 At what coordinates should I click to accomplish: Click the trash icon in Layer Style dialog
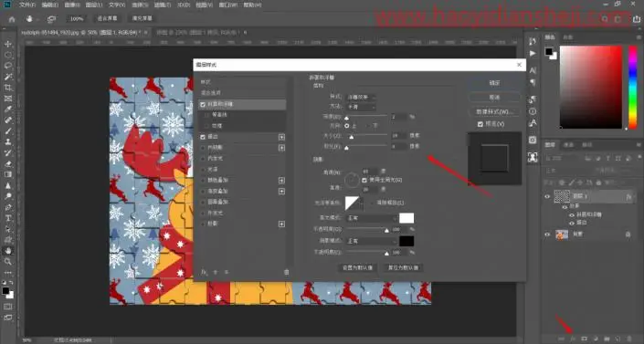pos(286,272)
